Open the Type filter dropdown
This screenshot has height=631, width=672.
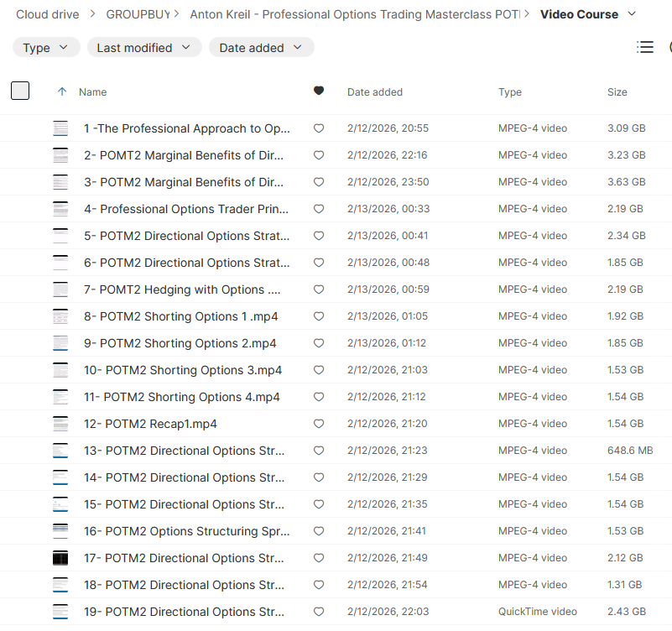click(46, 48)
